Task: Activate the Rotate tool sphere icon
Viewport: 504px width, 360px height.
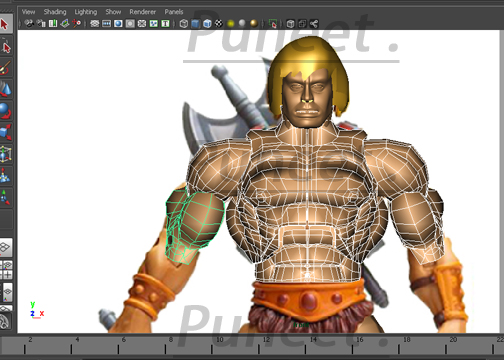Action: pos(5,111)
